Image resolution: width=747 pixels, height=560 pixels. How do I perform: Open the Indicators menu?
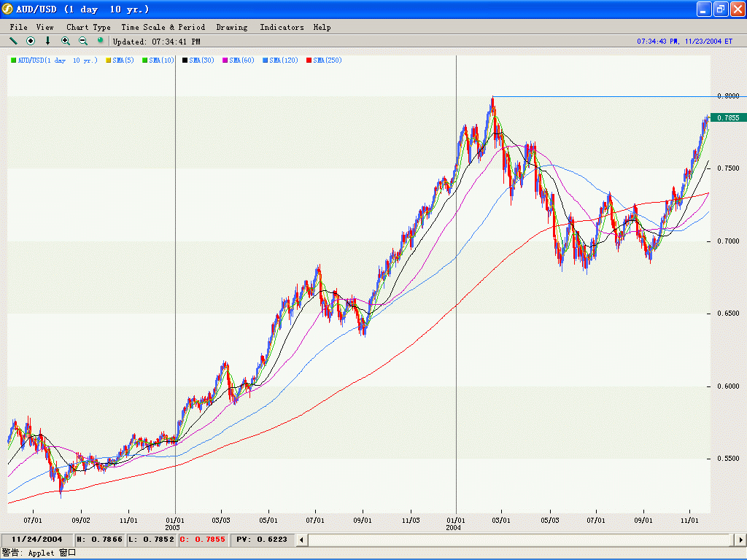(282, 27)
